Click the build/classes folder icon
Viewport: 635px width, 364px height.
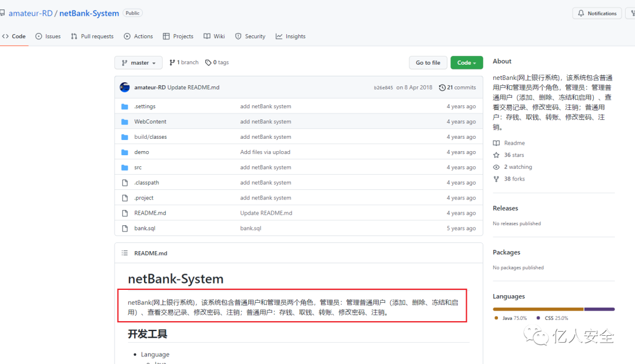coord(125,137)
